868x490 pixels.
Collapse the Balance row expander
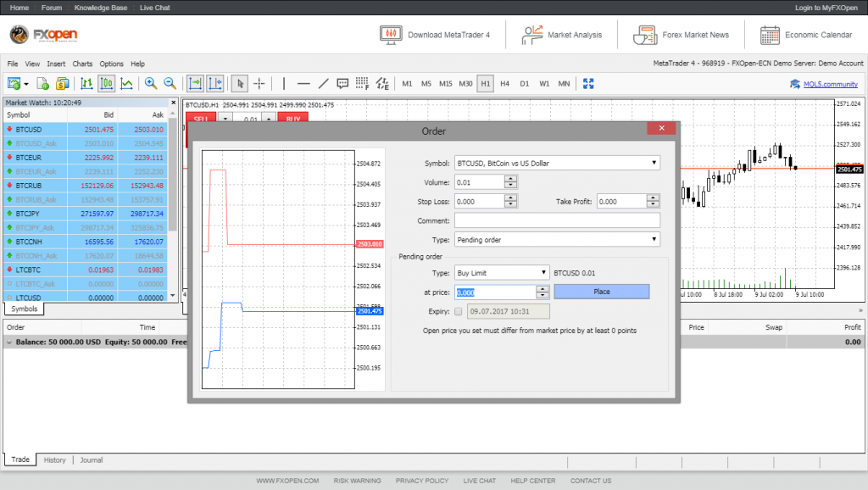8,342
